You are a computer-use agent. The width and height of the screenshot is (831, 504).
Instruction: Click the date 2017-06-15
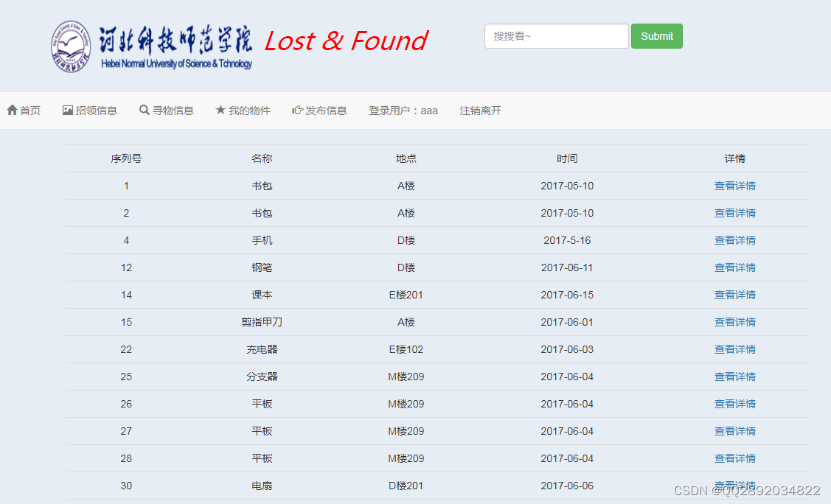tap(567, 295)
